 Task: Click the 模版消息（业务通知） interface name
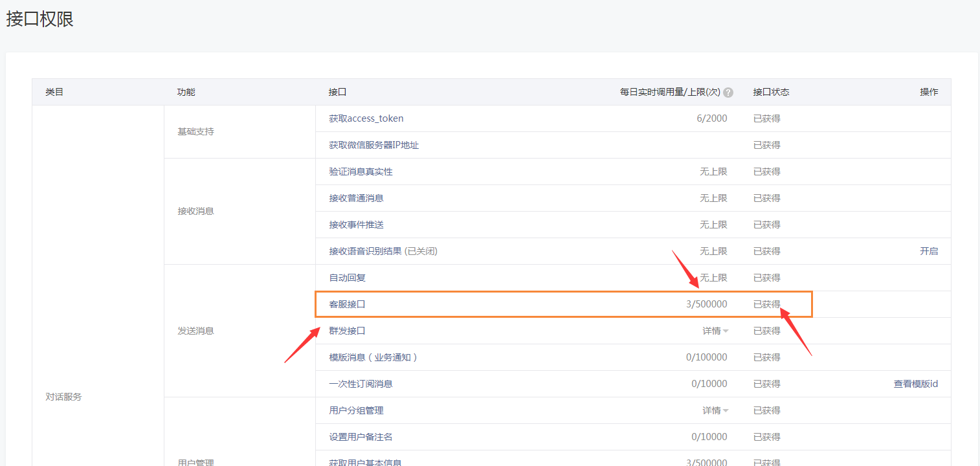click(x=373, y=357)
